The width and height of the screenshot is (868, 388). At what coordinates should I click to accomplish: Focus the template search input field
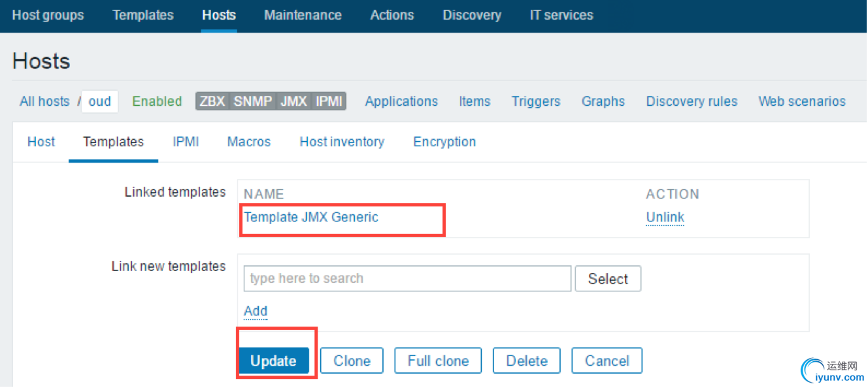coord(407,278)
